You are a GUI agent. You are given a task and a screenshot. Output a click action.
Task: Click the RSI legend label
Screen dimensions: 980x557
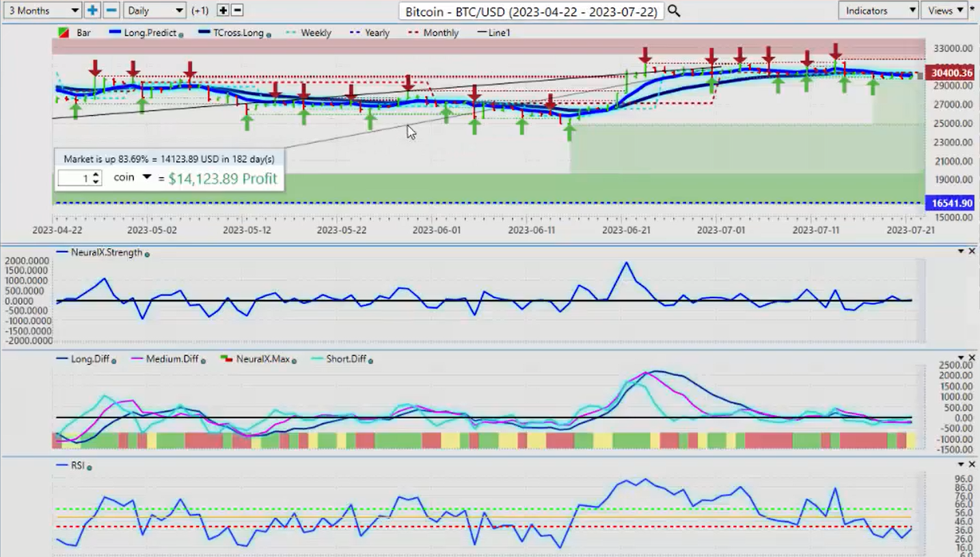[77, 465]
